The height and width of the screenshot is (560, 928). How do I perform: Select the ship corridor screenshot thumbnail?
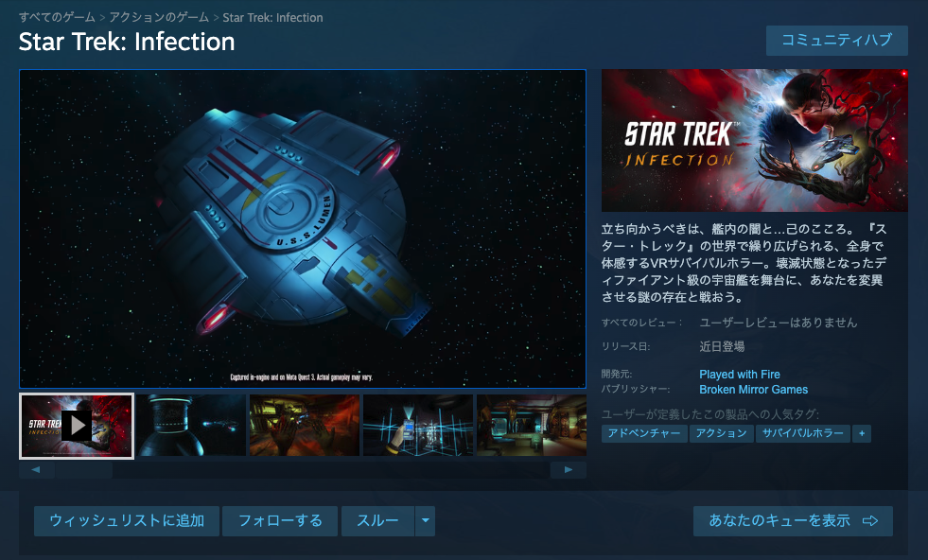pyautogui.click(x=532, y=426)
